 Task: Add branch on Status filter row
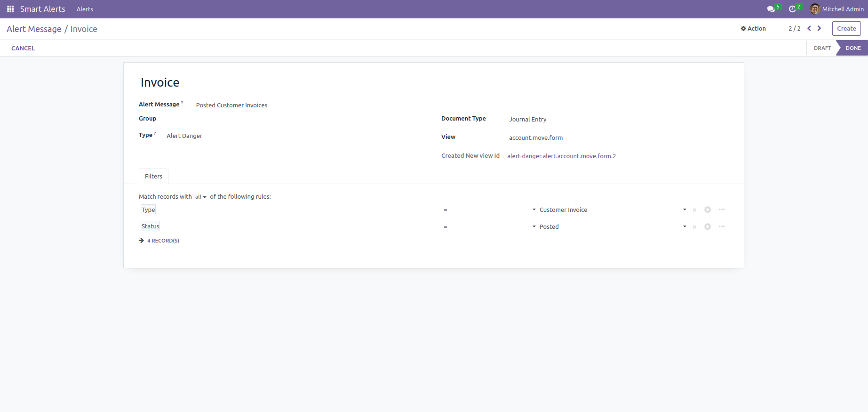pos(722,226)
